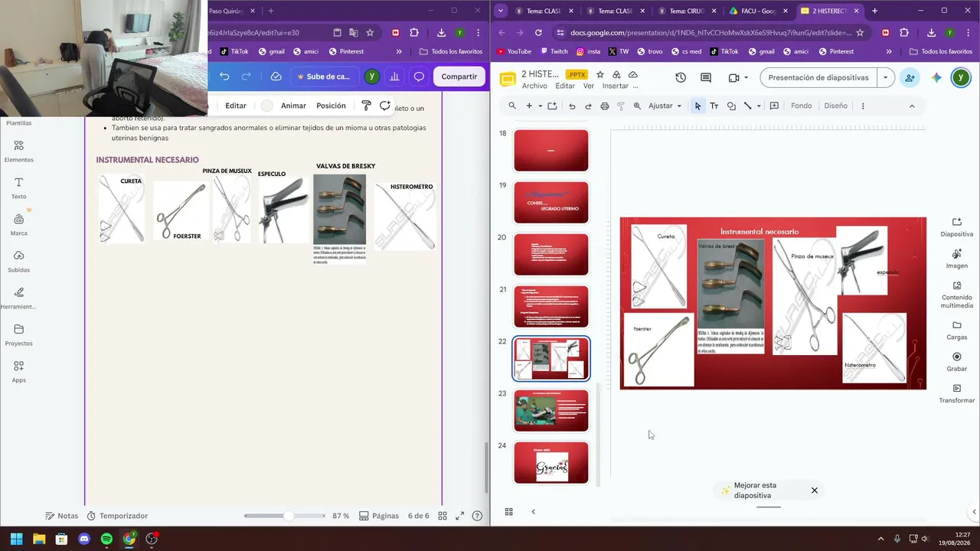Click the Compartir button in Canva
The height and width of the screenshot is (551, 980).
pyautogui.click(x=459, y=77)
